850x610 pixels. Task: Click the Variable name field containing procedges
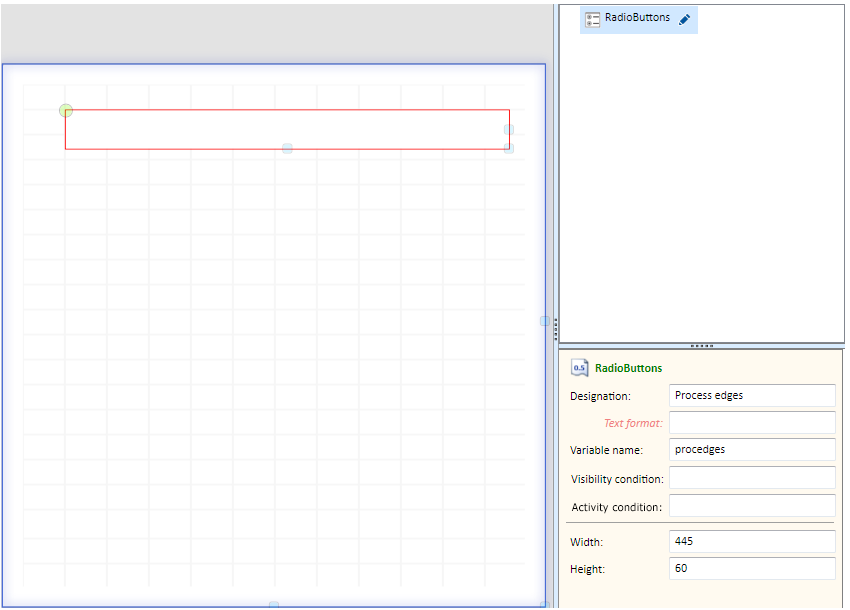(752, 450)
